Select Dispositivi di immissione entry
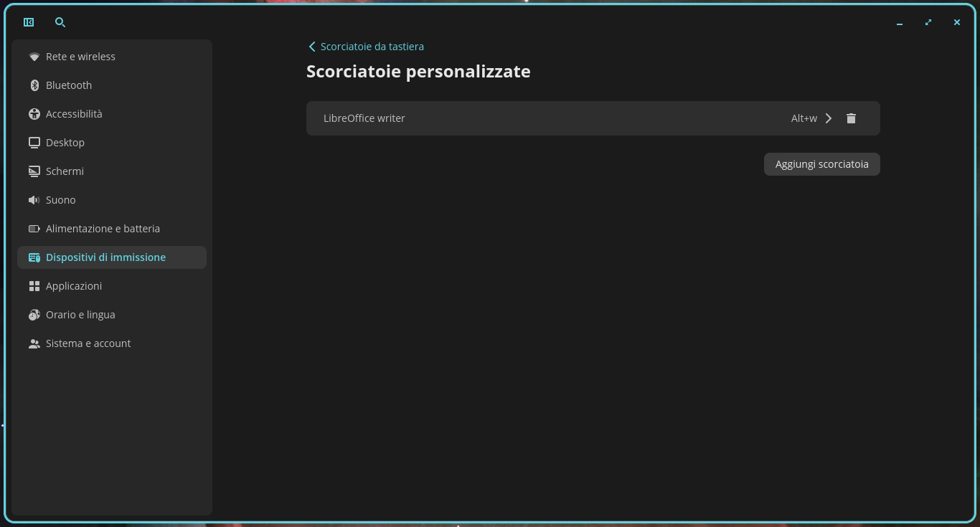Screen dimensions: 980x527 tap(112, 257)
